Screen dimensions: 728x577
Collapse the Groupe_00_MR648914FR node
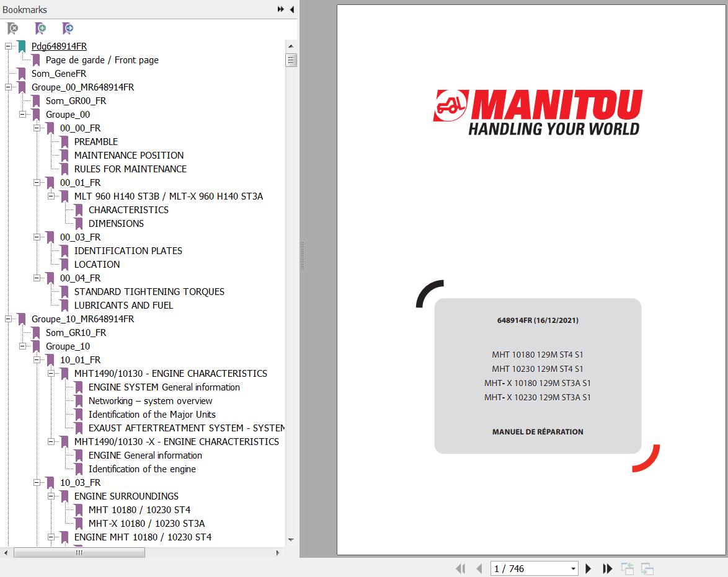8,87
